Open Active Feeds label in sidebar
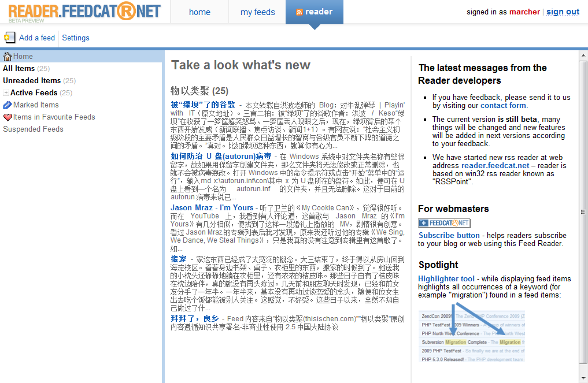The height and width of the screenshot is (383, 588). pyautogui.click(x=34, y=93)
